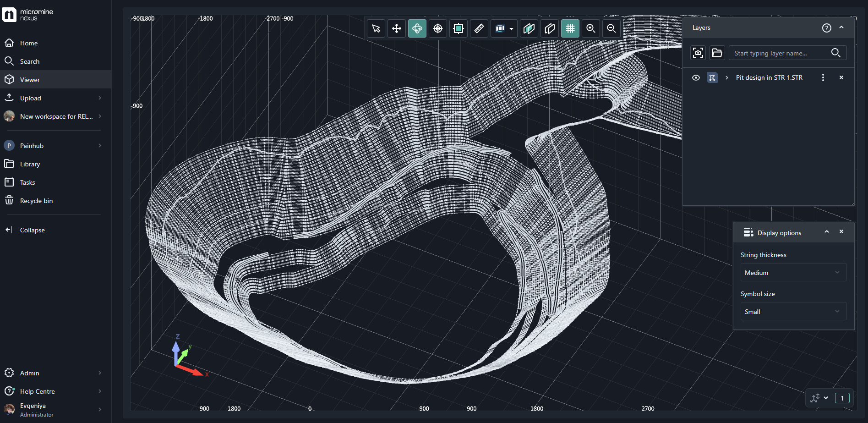The image size is (868, 423).
Task: Go to Library in sidebar
Action: (30, 164)
